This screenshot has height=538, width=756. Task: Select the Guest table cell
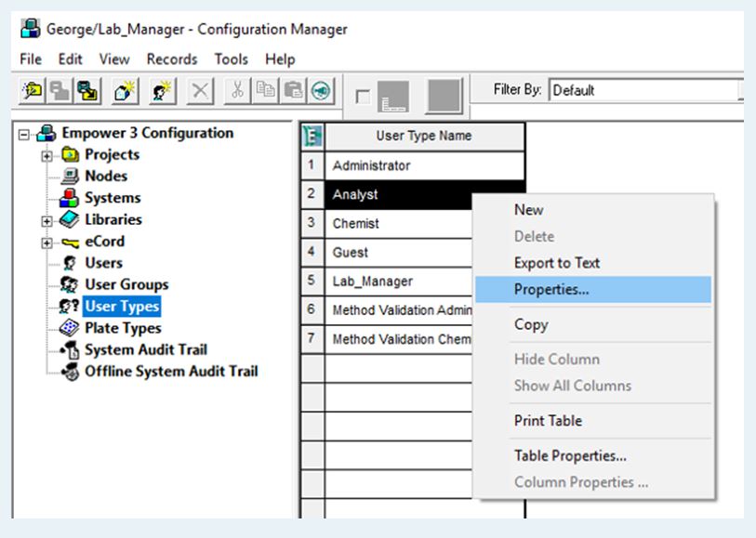click(x=399, y=253)
